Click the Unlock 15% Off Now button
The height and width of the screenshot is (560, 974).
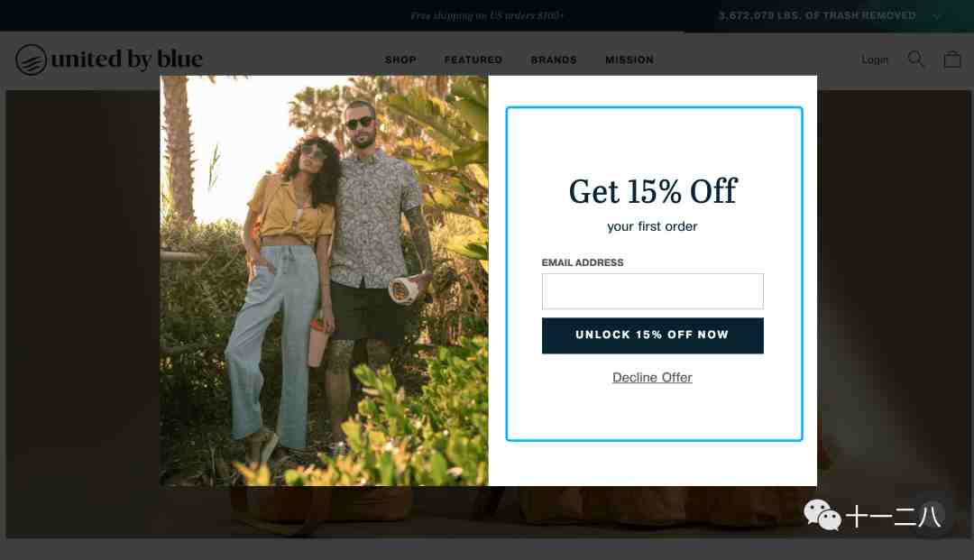652,335
